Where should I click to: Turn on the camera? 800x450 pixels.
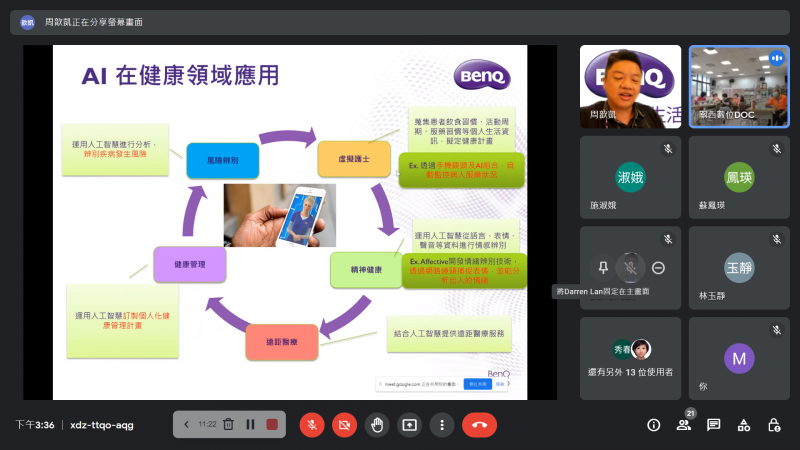(344, 424)
